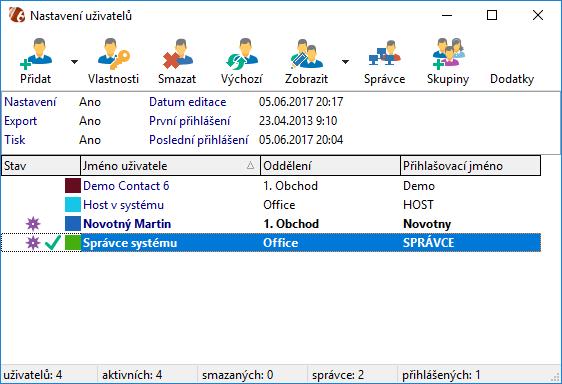Viewport: 562px width, 384px height.
Task: Select the Výchozí default settings icon
Action: [x=242, y=54]
